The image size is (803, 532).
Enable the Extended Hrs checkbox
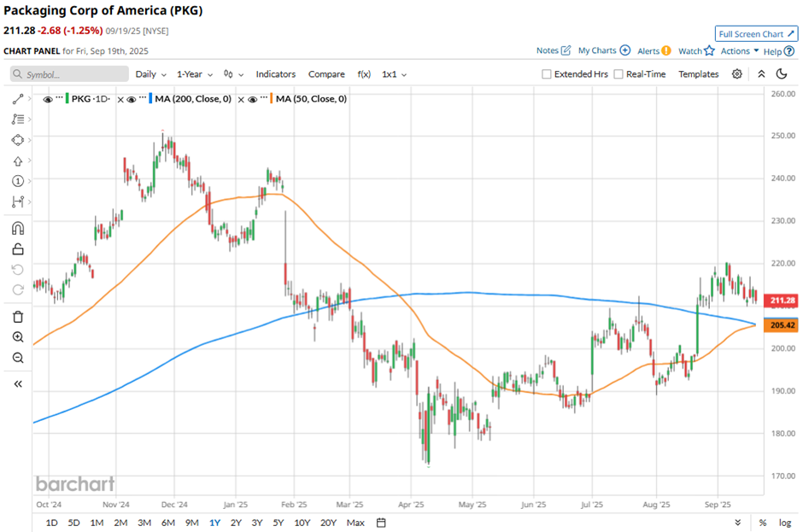(x=547, y=74)
